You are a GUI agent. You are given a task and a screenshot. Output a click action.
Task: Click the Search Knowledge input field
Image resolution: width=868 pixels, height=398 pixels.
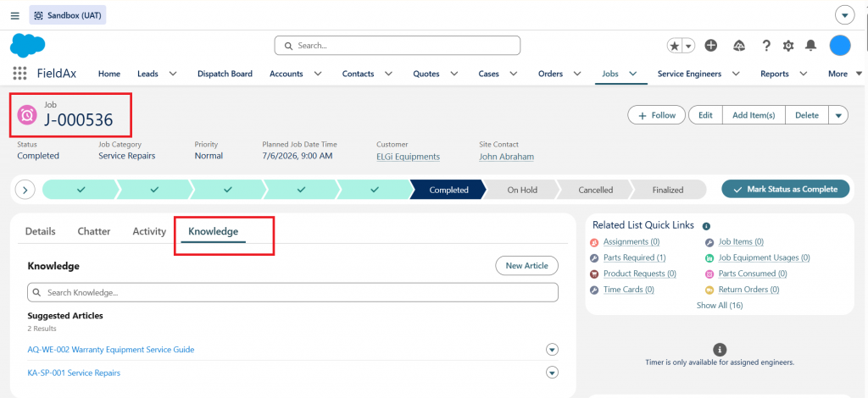(x=292, y=292)
